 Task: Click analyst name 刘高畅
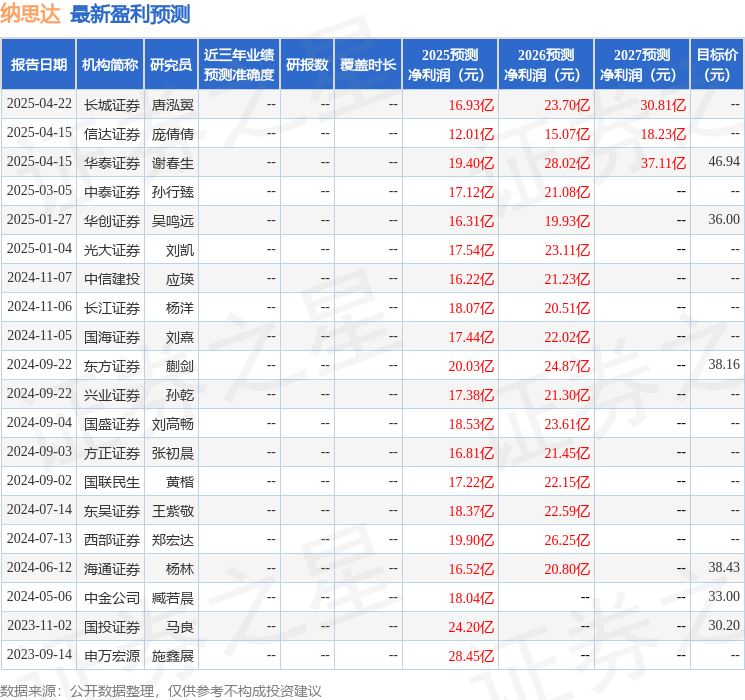pyautogui.click(x=172, y=424)
